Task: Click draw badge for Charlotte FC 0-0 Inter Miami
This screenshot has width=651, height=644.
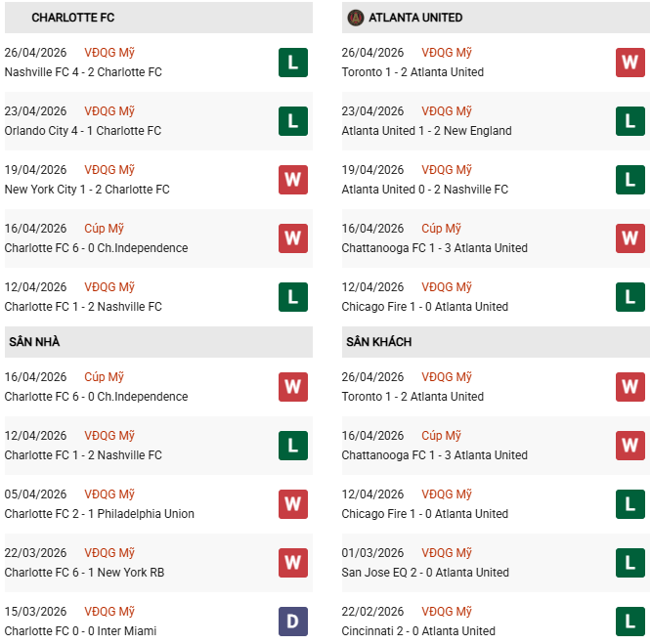Action: click(292, 622)
